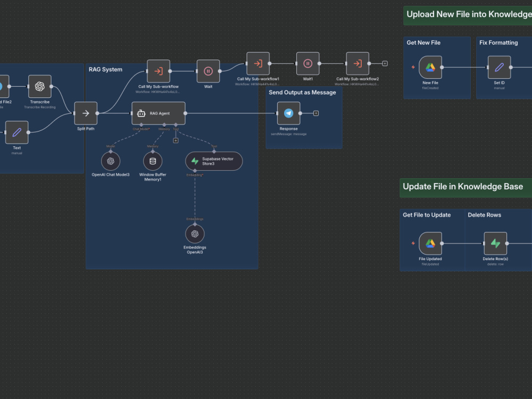Click Get New File note title
The width and height of the screenshot is (532, 399).
[423, 43]
